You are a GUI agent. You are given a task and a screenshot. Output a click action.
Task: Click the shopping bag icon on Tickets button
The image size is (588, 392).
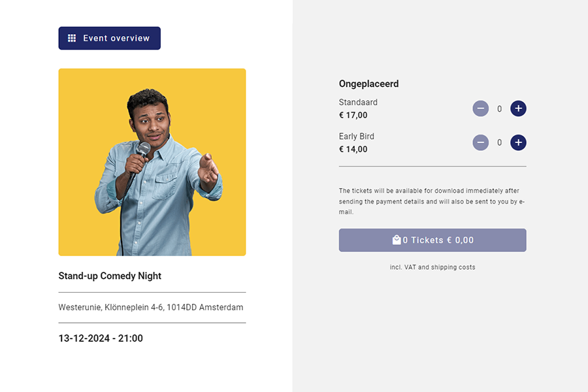point(396,240)
